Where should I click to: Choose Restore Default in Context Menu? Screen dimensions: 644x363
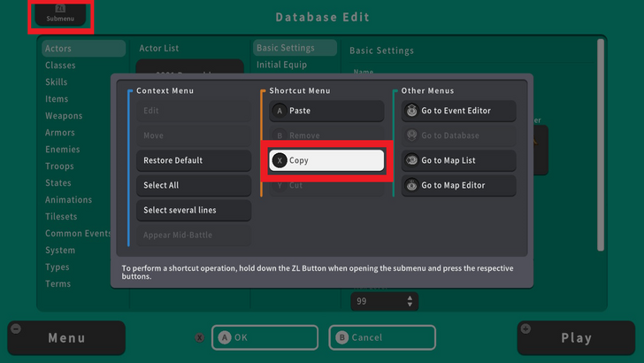click(x=194, y=160)
